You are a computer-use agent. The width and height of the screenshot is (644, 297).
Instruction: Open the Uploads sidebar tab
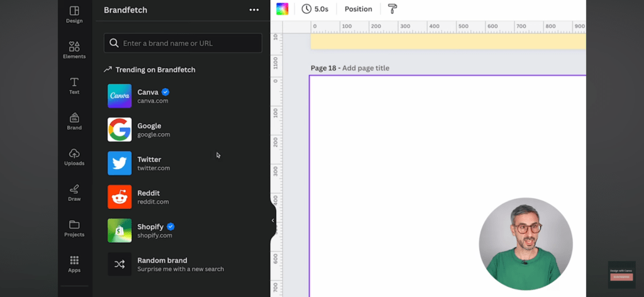pos(74,157)
